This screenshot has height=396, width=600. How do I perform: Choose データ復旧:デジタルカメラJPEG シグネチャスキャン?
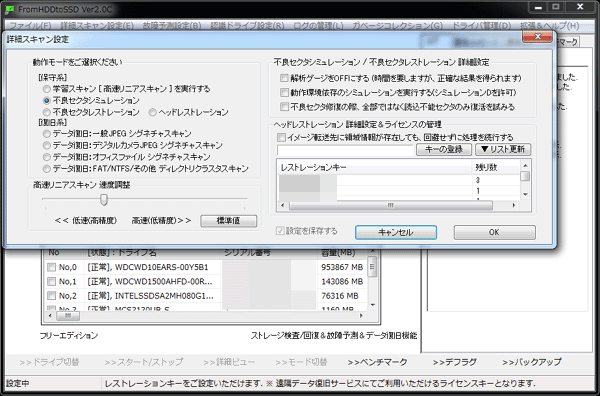pos(47,145)
